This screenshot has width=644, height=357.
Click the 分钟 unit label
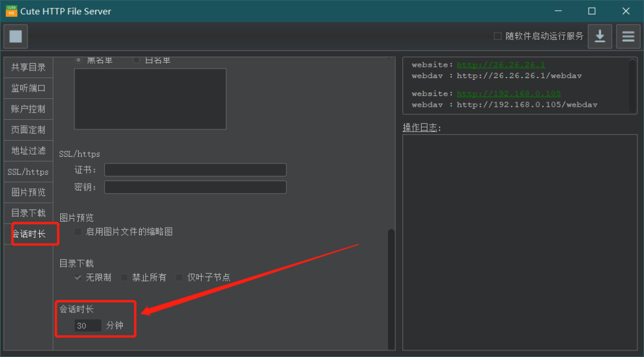coord(114,325)
